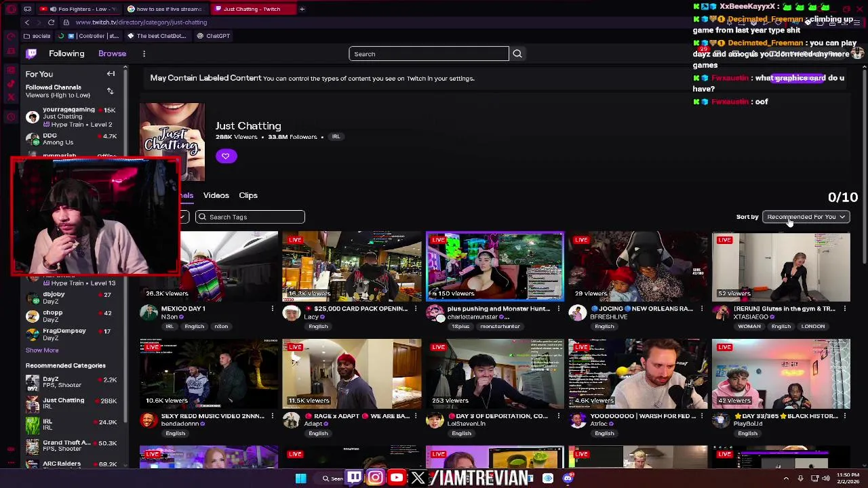Click the browser address bar URL

click(141, 22)
